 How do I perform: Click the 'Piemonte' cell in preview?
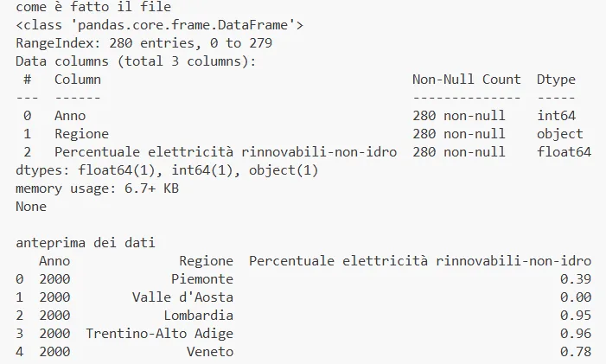202,279
